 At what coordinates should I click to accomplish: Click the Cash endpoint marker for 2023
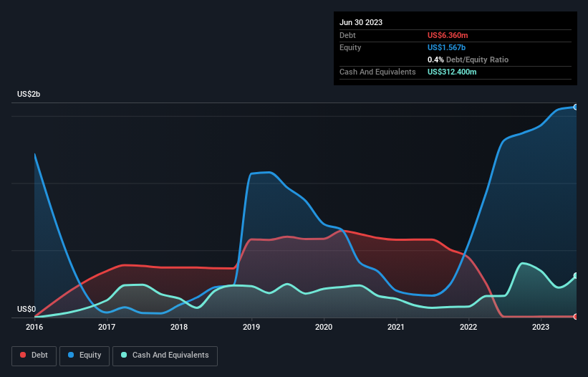[576, 276]
